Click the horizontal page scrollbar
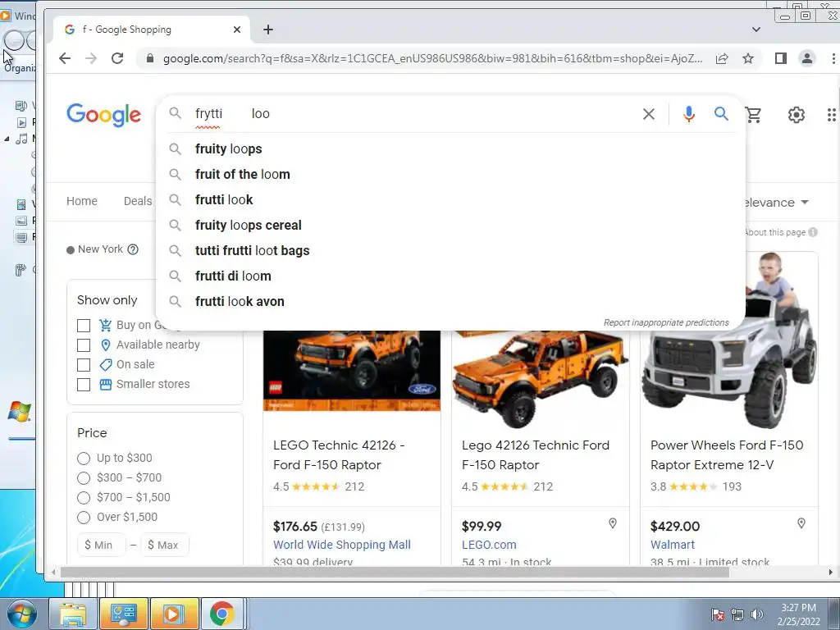840x630 pixels. point(395,572)
